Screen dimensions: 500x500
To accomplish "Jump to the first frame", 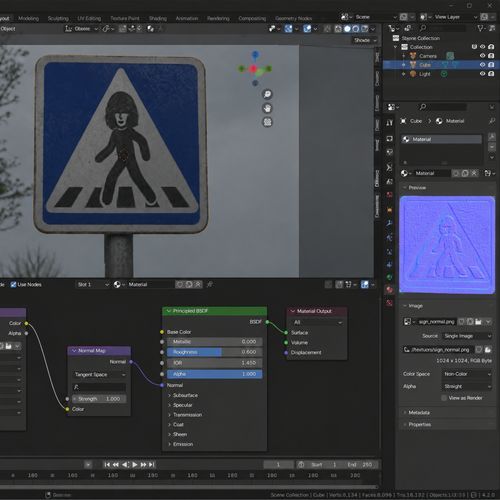I will tap(107, 465).
